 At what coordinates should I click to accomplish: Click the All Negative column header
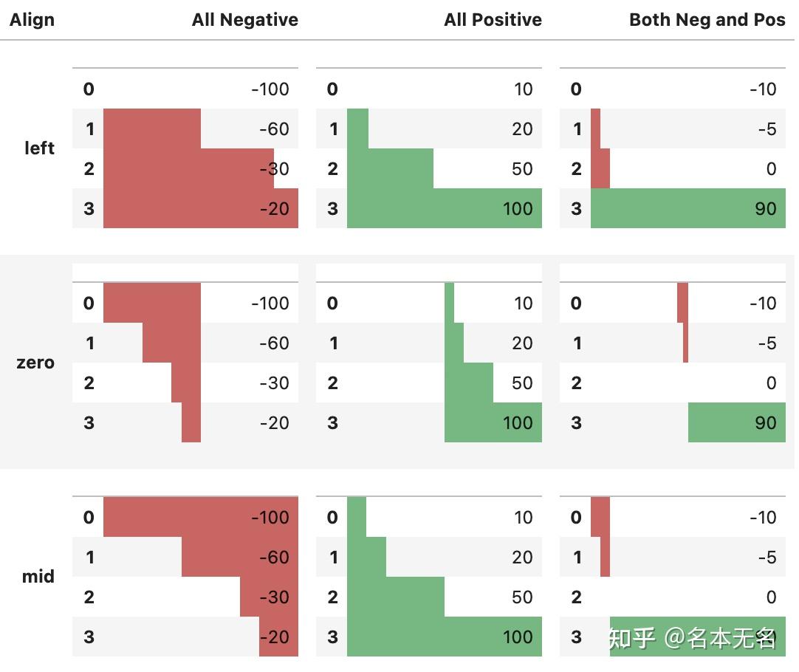pyautogui.click(x=245, y=20)
